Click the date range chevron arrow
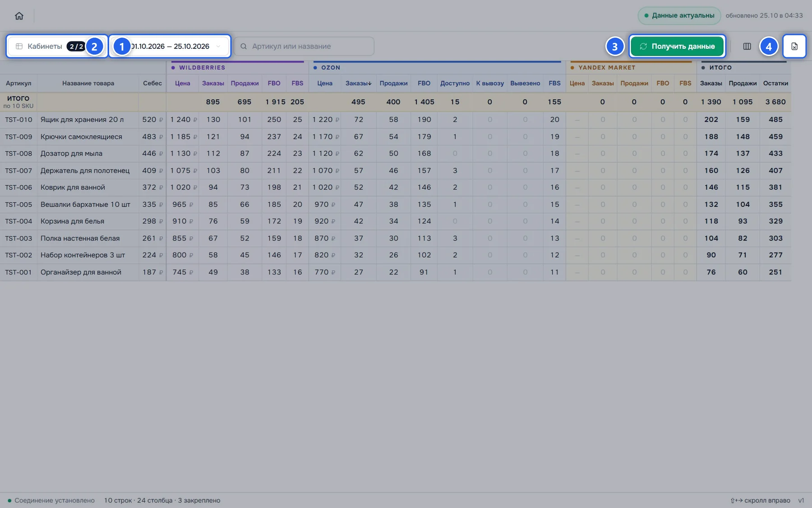Image resolution: width=812 pixels, height=508 pixels. coord(218,46)
